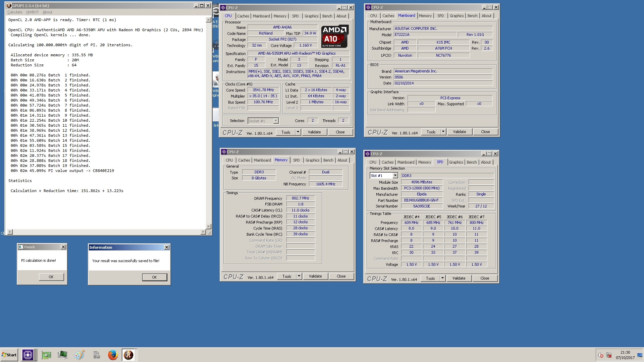This screenshot has width=644, height=362.
Task: Open Tools dropdown arrow in Mainboard window
Action: pyautogui.click(x=443, y=132)
